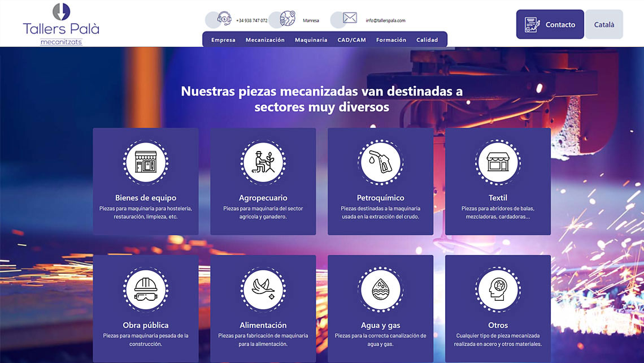Image resolution: width=644 pixels, height=363 pixels.
Task: Open the Textil storefront icon
Action: click(498, 162)
